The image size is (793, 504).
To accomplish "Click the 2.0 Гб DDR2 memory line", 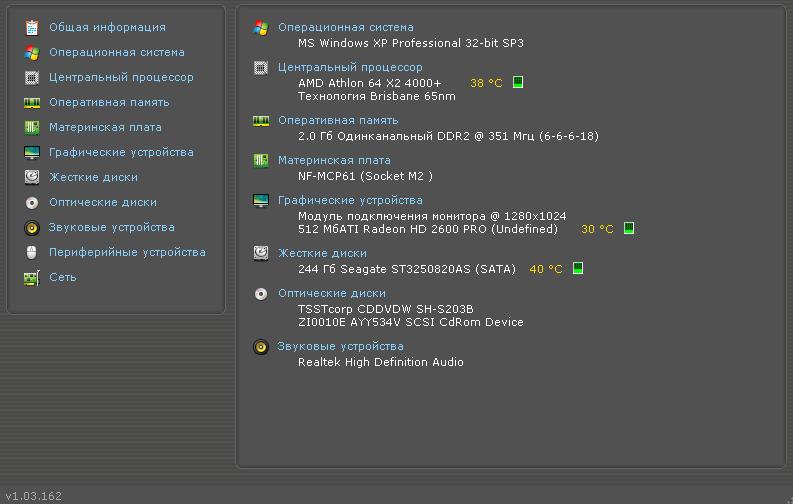I will pos(449,136).
